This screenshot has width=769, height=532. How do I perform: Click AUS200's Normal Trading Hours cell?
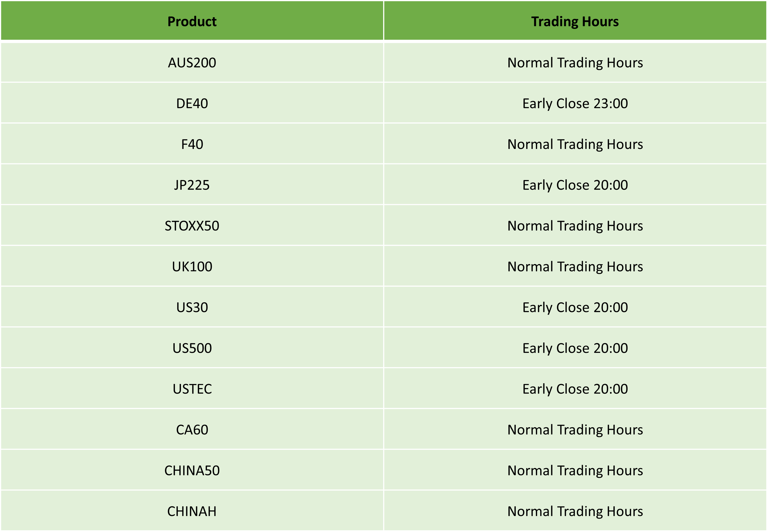pyautogui.click(x=575, y=63)
